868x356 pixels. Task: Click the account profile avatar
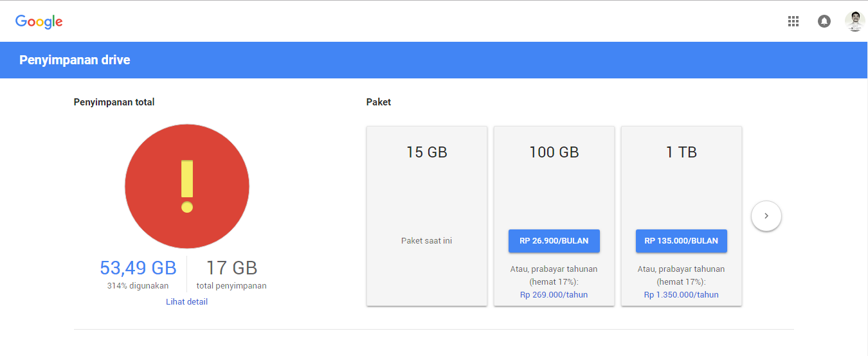(x=854, y=21)
